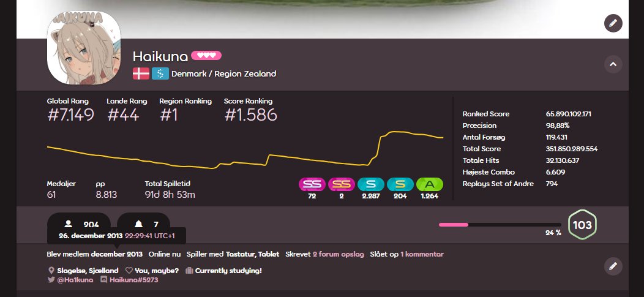Click the followers button showing 204
Screen dimensions: 644x297
pyautogui.click(x=79, y=224)
